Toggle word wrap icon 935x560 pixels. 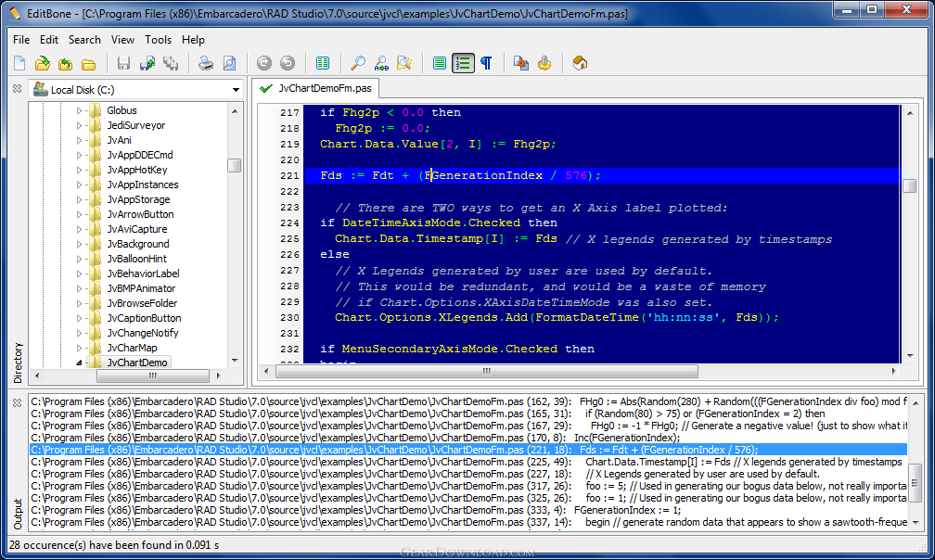440,63
